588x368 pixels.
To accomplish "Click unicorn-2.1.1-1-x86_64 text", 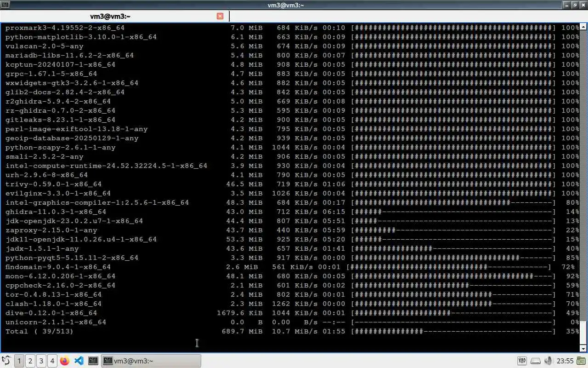I will click(56, 322).
